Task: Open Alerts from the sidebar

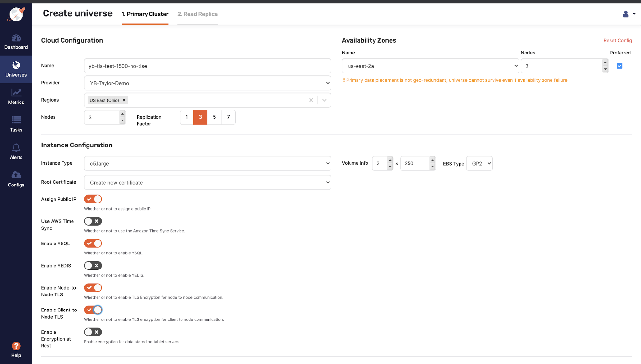Action: [16, 151]
